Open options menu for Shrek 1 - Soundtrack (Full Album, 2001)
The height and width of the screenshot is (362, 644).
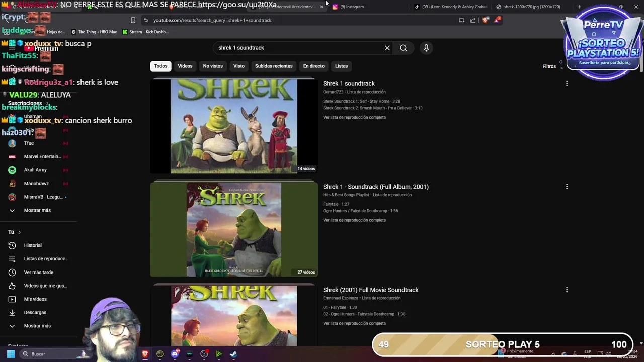567,187
